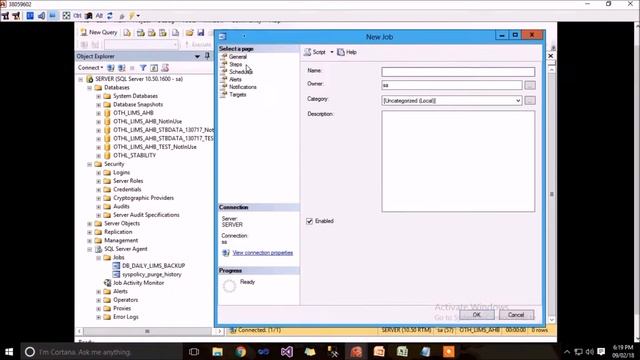Click the New Query toolbar button

pos(99,32)
